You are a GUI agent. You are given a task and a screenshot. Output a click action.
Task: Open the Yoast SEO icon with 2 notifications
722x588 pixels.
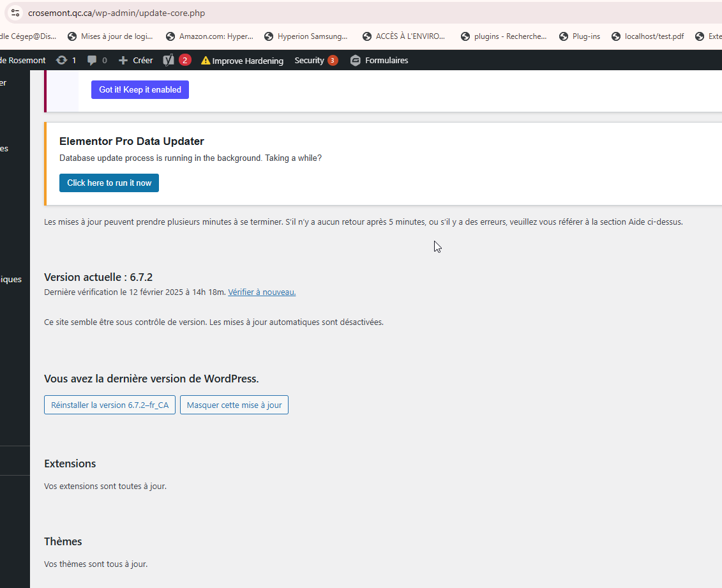(169, 61)
